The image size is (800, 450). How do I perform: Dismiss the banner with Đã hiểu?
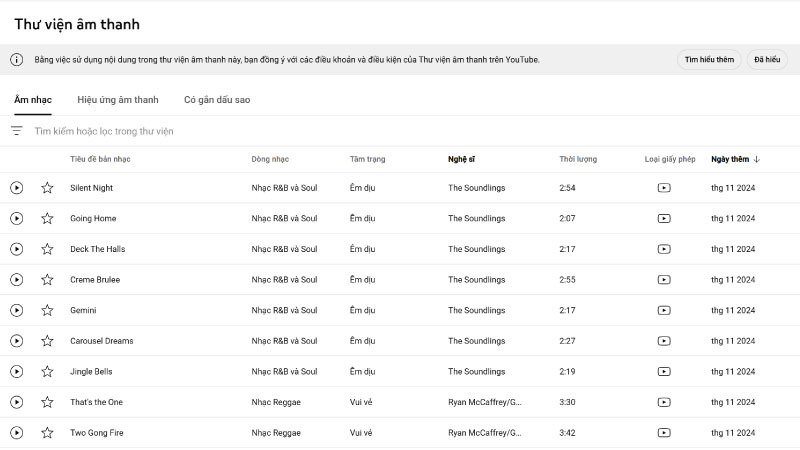(x=767, y=60)
